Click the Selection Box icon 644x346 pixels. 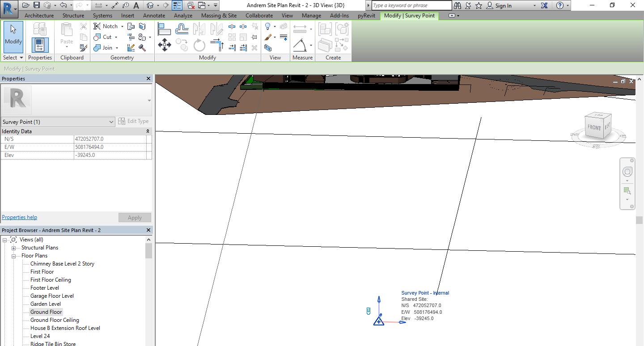coord(268,48)
